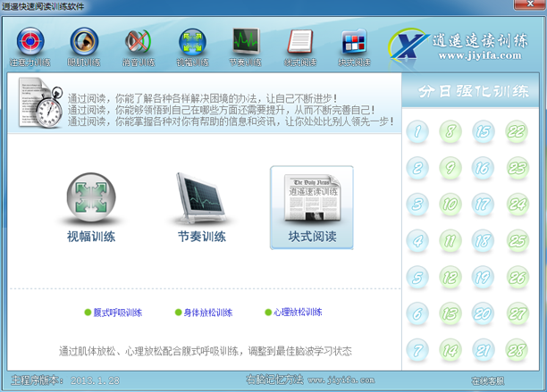This screenshot has width=547, height=392.
Task: Select day 1 training bubble
Action: click(x=417, y=133)
